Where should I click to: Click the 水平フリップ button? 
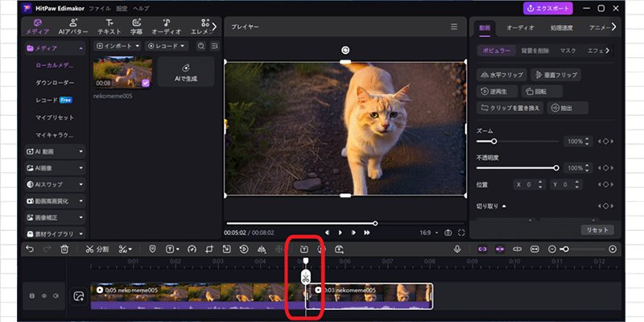point(502,75)
